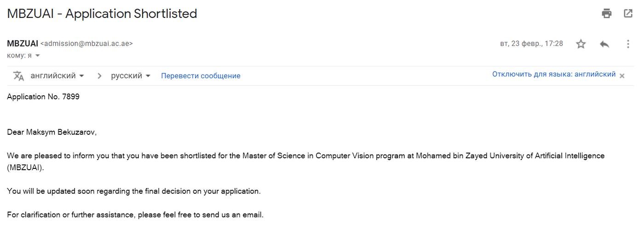Screen dimensions: 644x230
Task: Click the 'Application No. 7899' text
Action: (x=43, y=97)
